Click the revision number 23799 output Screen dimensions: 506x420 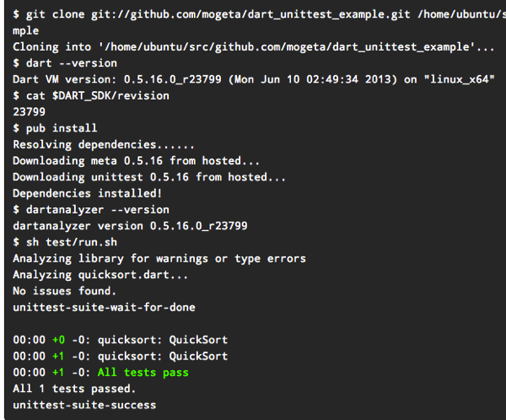coord(30,111)
